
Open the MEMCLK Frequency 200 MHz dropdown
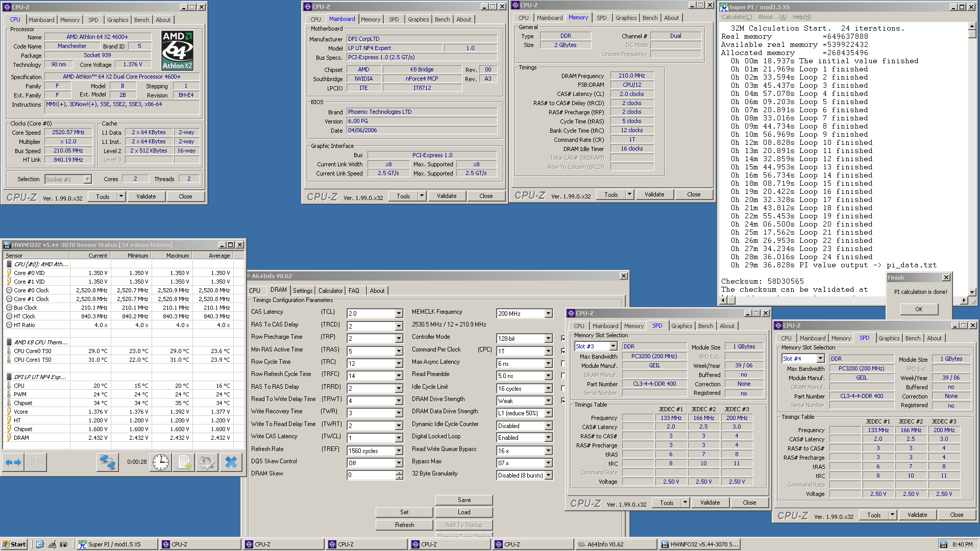tap(549, 314)
